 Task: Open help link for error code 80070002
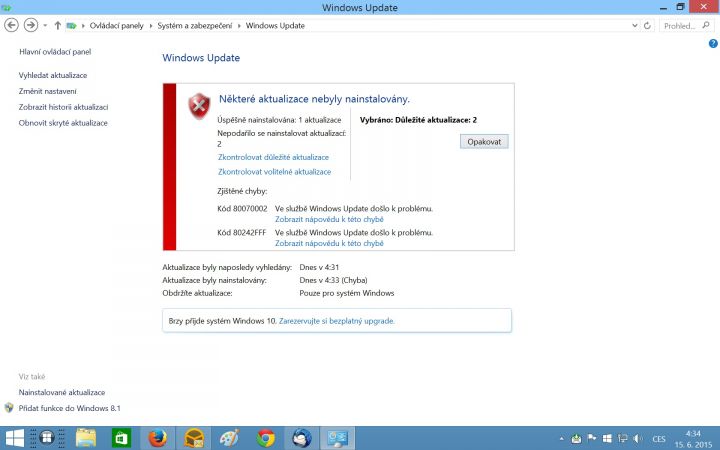(329, 219)
